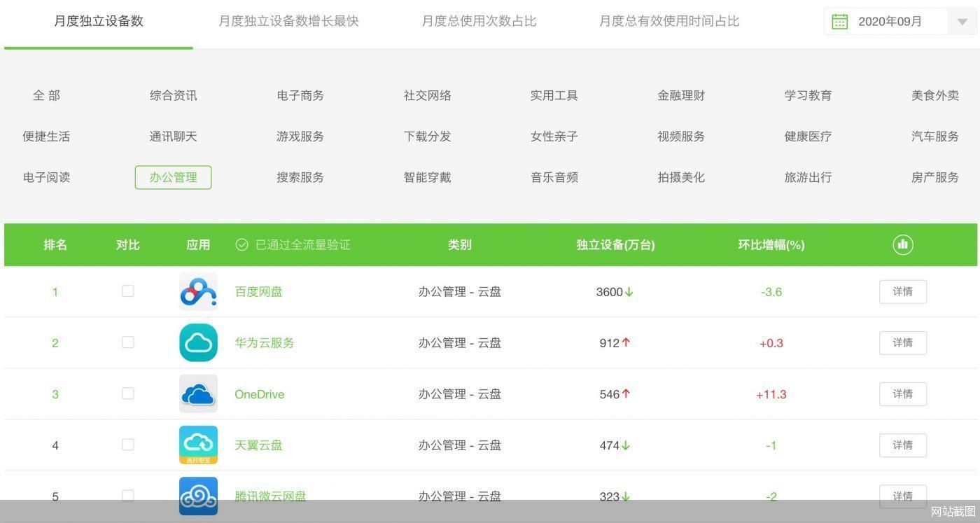This screenshot has width=980, height=523.
Task: Select the 旅游出行 category
Action: 808,177
